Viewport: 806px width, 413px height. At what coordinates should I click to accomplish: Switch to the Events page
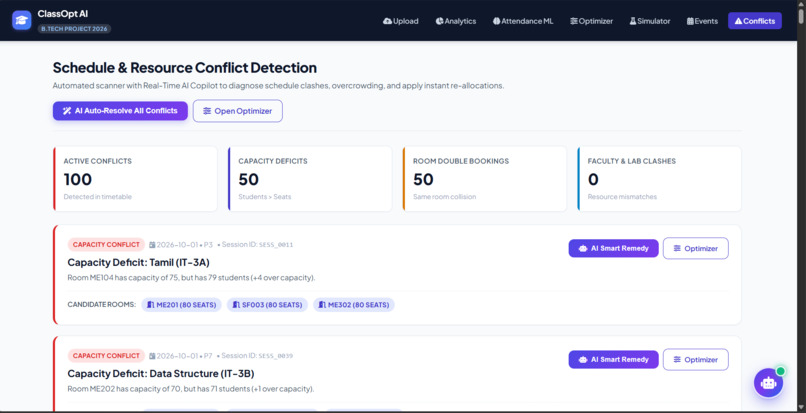pyautogui.click(x=702, y=21)
